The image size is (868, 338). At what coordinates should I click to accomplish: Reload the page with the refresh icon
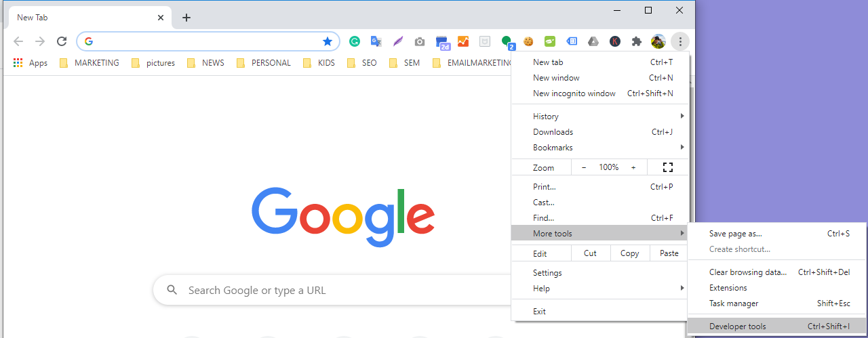pos(62,41)
